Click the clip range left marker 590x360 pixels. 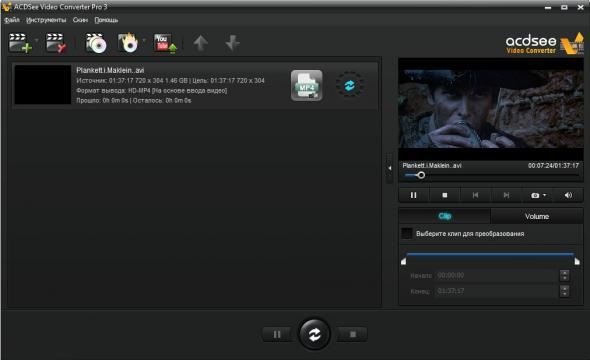[x=403, y=261]
